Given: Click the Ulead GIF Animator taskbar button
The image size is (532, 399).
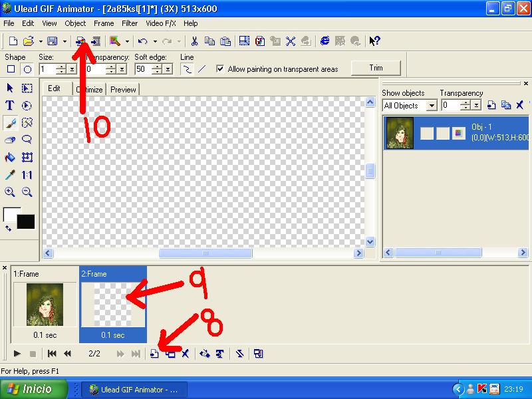Looking at the screenshot, I should point(136,390).
